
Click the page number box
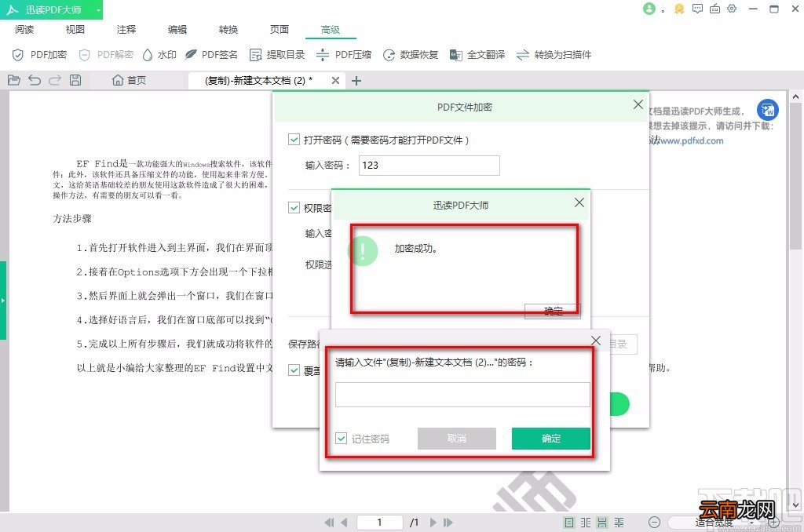379,523
